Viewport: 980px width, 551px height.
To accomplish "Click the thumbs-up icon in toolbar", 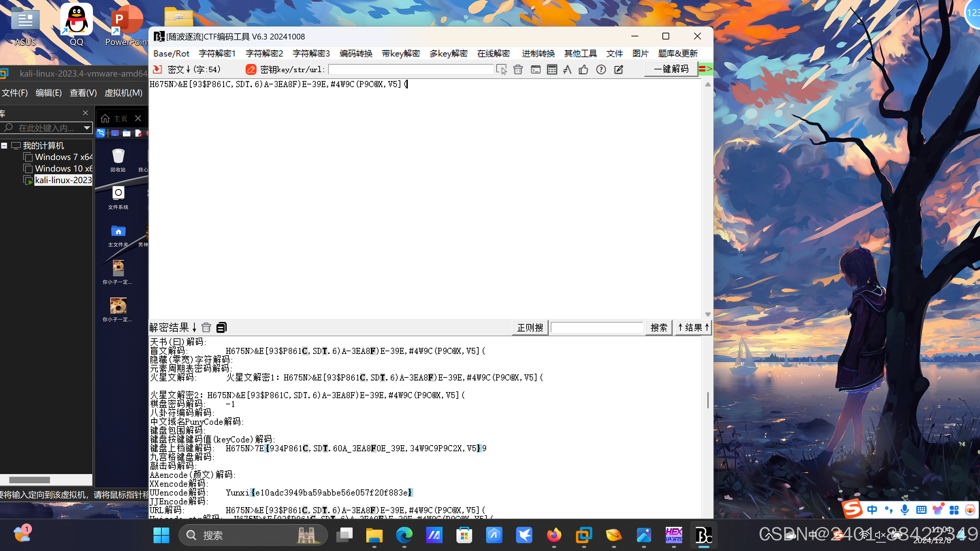I will pyautogui.click(x=583, y=69).
